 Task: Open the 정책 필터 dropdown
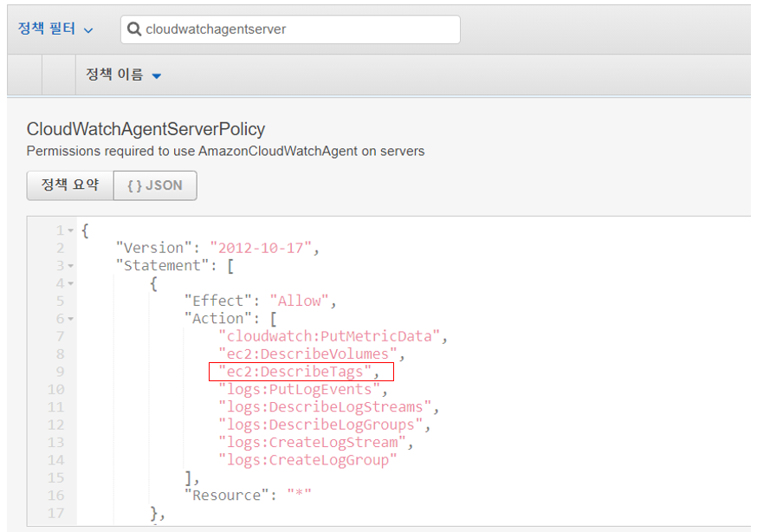[55, 29]
